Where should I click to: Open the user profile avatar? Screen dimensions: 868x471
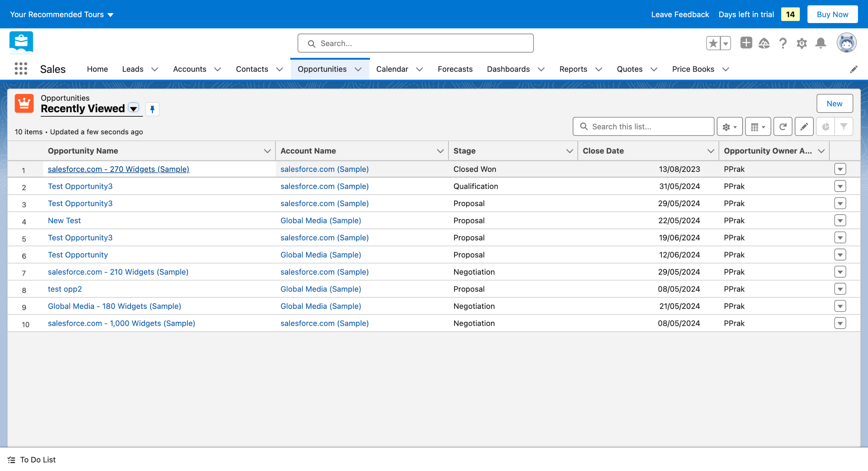[847, 43]
